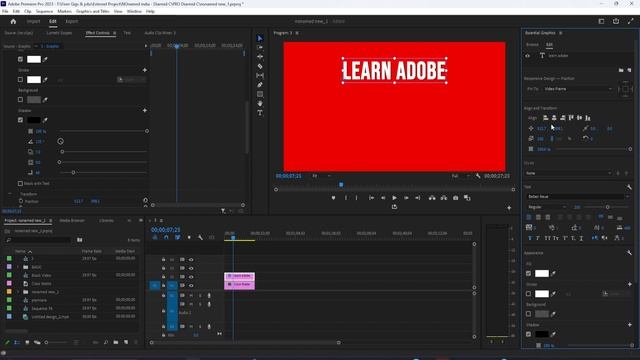Open the Pin To Video Frame dropdown
This screenshot has height=360, width=640.
pyautogui.click(x=578, y=89)
